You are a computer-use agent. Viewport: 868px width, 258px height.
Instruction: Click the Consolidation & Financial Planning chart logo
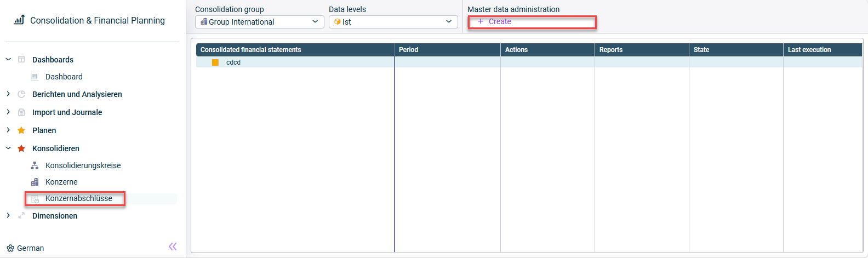pyautogui.click(x=19, y=20)
